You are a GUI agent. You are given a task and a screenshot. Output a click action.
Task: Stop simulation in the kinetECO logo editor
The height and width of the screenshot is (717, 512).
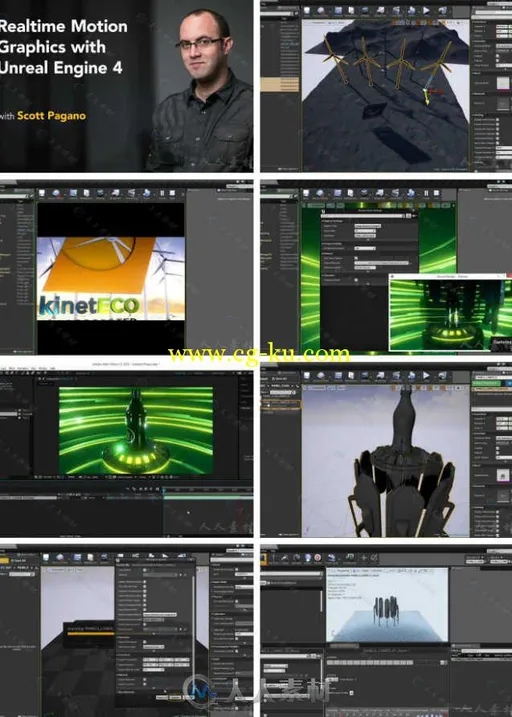(x=172, y=193)
